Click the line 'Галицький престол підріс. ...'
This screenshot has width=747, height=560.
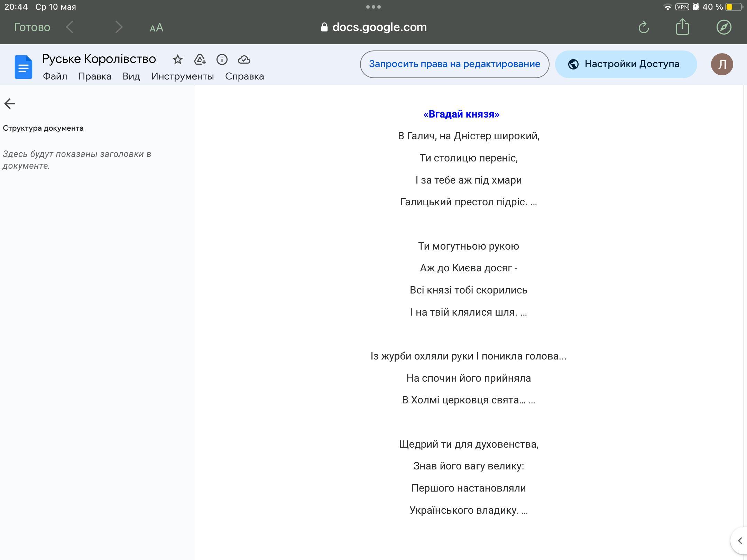[469, 202]
